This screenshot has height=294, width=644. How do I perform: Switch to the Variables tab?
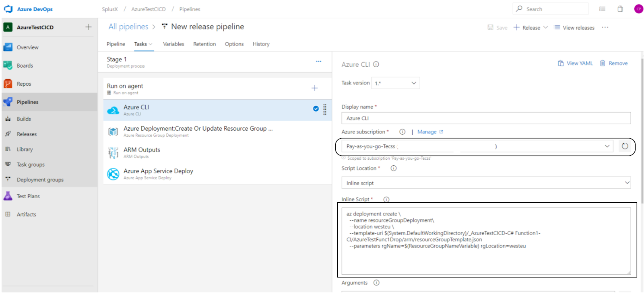[173, 44]
